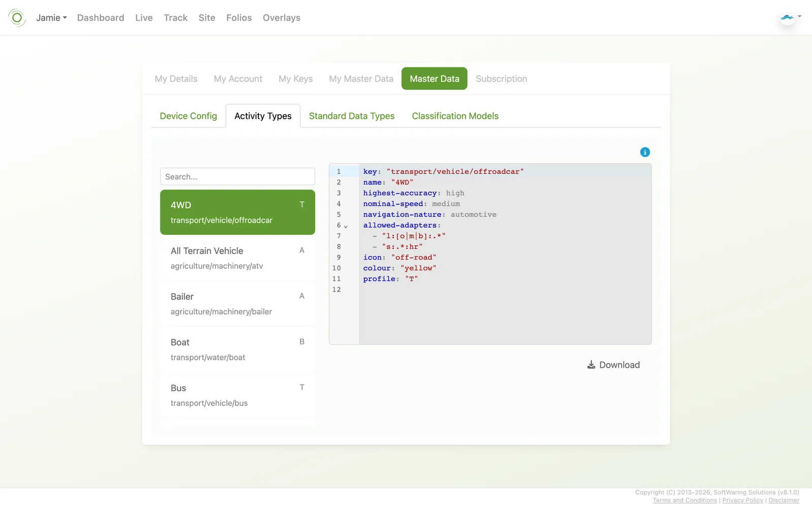Click the green circular app logo
812x508 pixels.
click(x=17, y=18)
